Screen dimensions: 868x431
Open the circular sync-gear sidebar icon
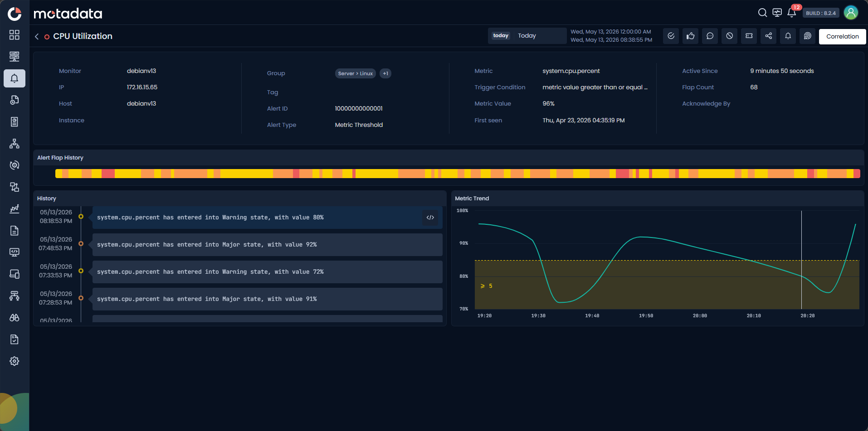(x=15, y=165)
